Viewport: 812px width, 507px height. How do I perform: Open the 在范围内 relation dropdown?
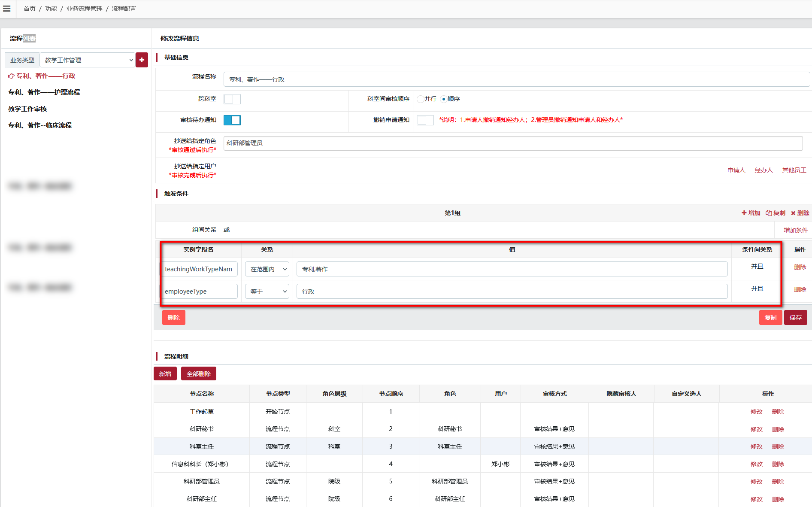coord(267,269)
